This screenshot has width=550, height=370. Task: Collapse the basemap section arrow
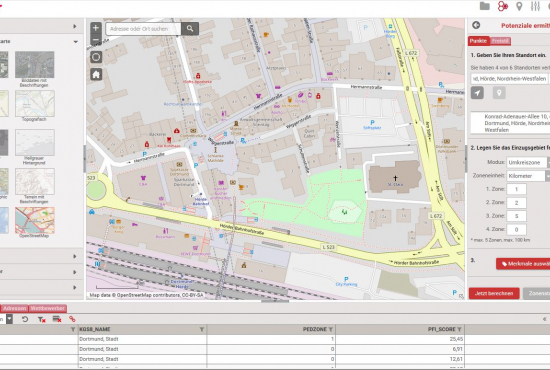point(75,41)
